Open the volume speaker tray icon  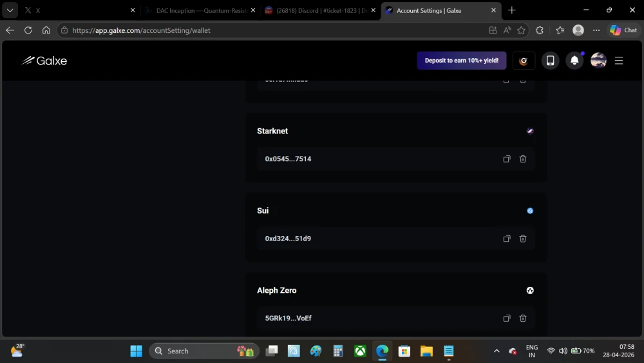pos(563,351)
